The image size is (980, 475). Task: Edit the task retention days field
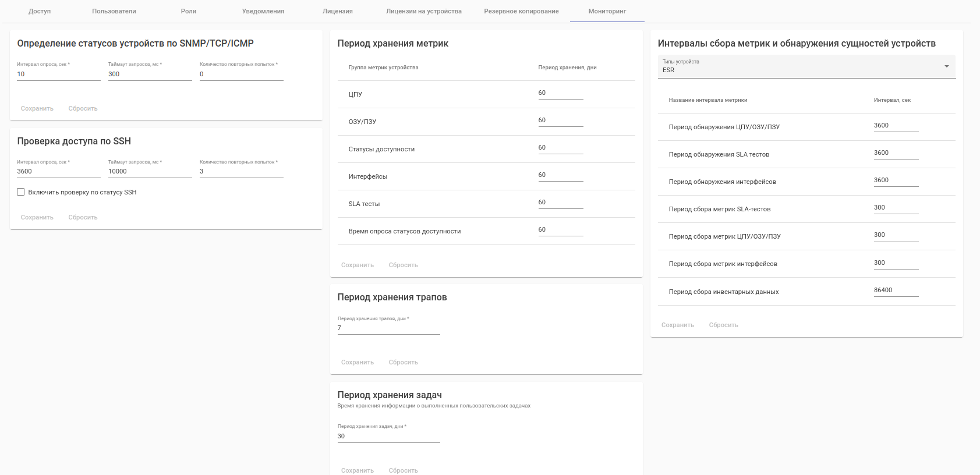click(x=388, y=437)
